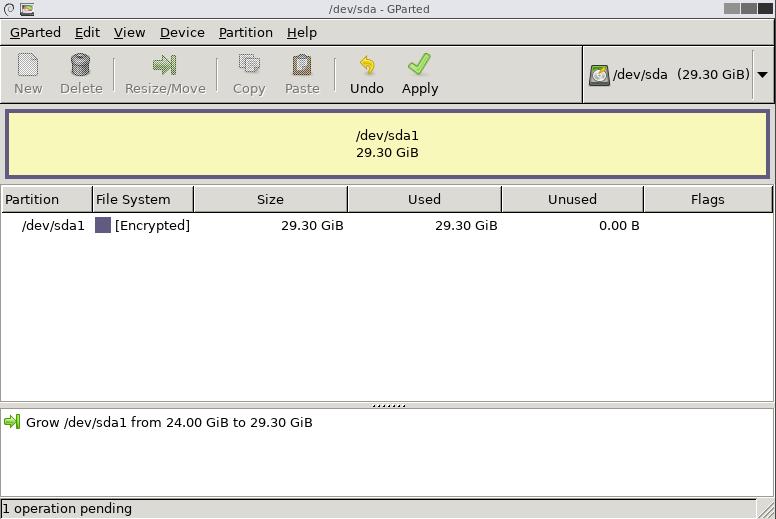Open the device selector dropdown arrow
The width and height of the screenshot is (776, 519).
point(763,75)
